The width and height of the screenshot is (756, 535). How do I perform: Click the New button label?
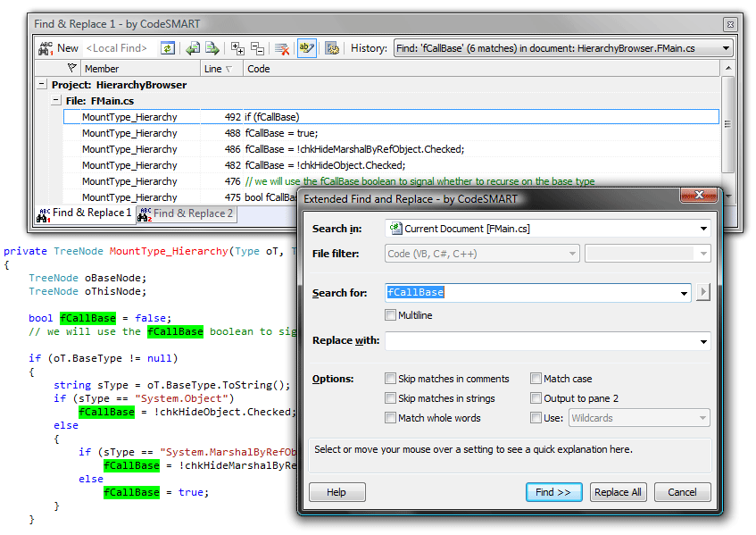pos(68,48)
